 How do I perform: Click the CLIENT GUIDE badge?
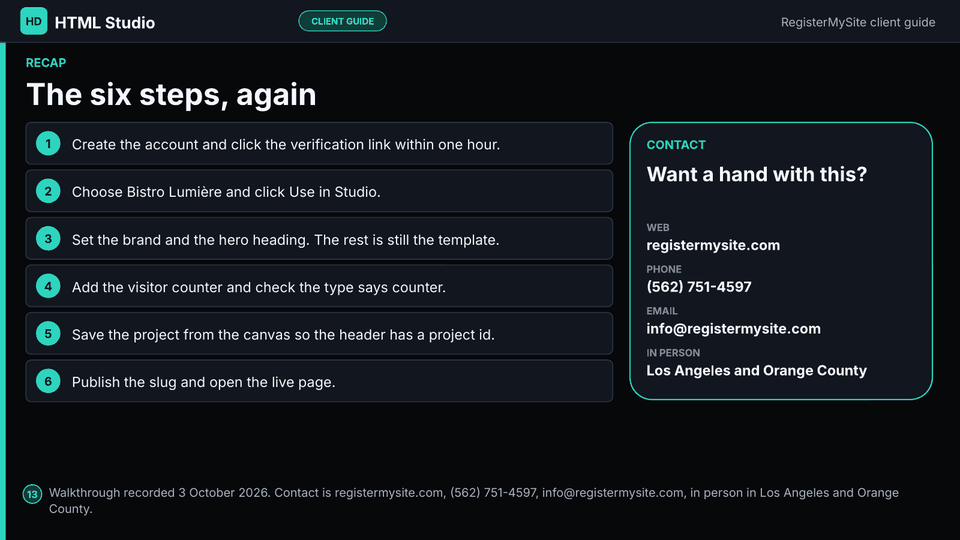(x=342, y=21)
